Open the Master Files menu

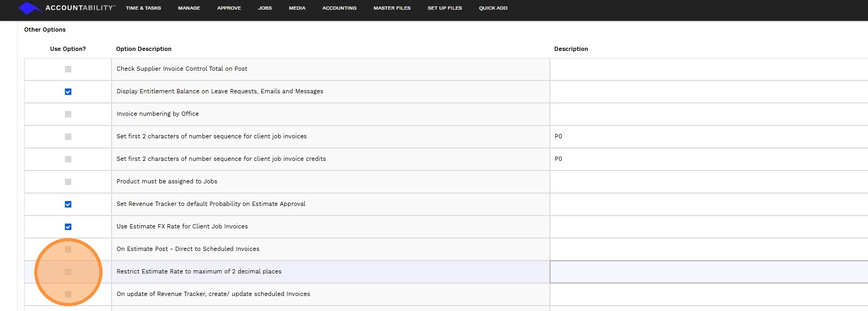tap(392, 8)
